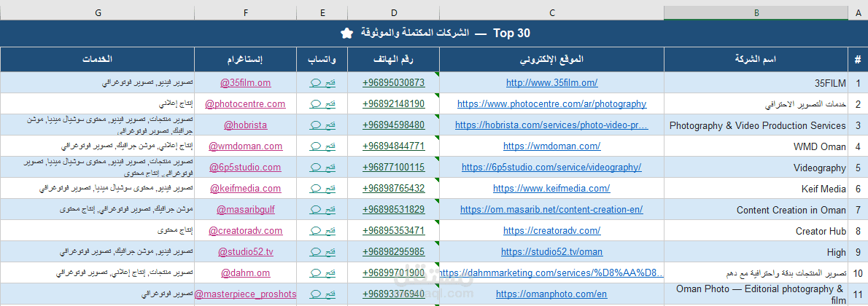
Task: Select the 35FILM company name cell
Action: [x=756, y=83]
